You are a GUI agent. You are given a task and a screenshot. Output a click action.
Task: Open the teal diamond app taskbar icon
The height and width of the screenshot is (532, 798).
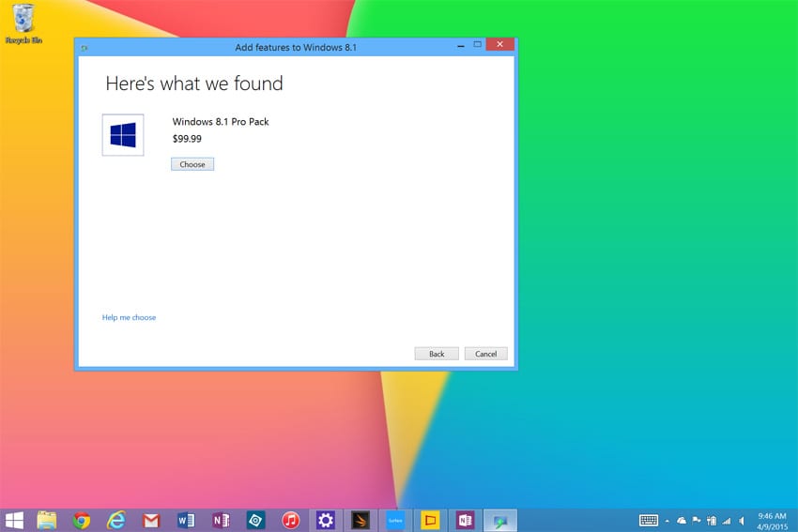pyautogui.click(x=255, y=521)
